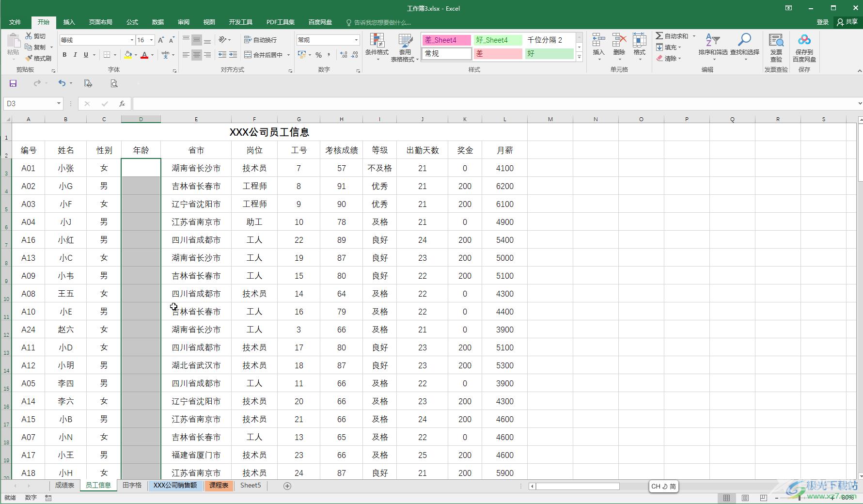Toggle Wrap Text (自动换行)
This screenshot has width=863, height=504.
click(x=260, y=40)
